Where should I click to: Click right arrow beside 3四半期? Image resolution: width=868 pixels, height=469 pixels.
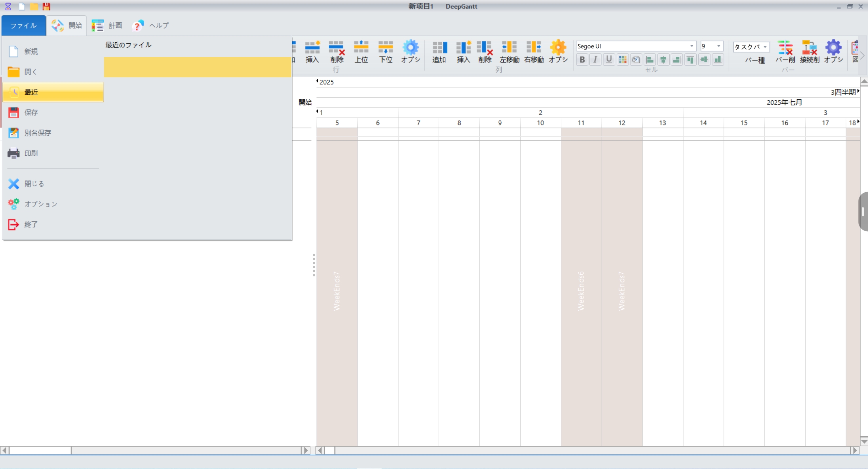[858, 91]
